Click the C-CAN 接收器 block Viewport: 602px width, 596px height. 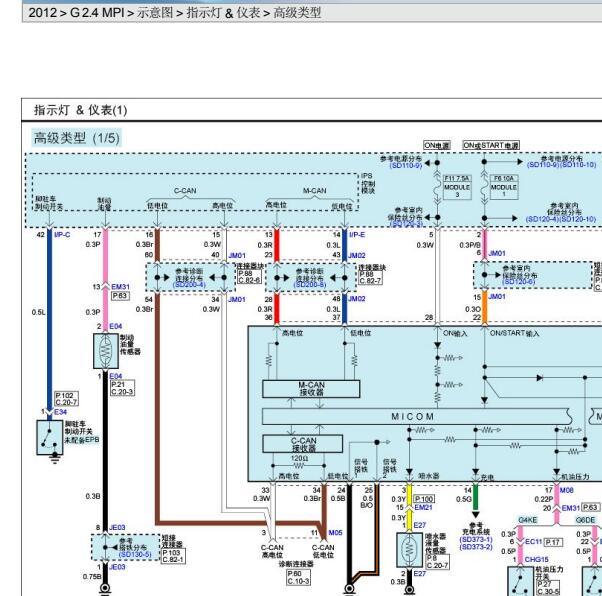(x=303, y=444)
